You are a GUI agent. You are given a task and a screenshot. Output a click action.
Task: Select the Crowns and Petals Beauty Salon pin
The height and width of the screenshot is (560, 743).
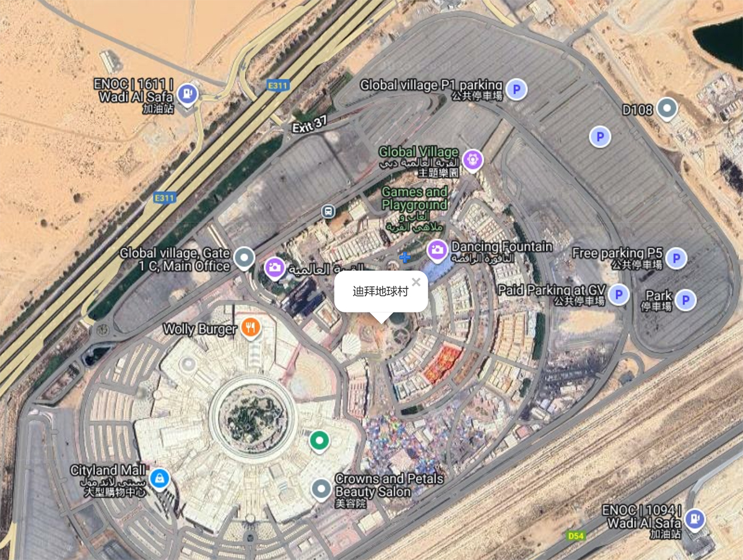[x=321, y=489]
